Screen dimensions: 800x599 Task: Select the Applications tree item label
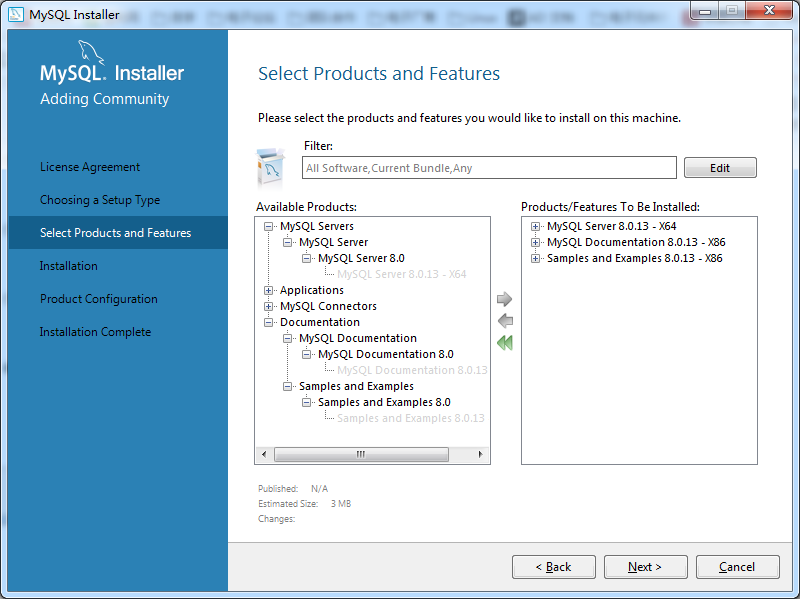coord(312,290)
